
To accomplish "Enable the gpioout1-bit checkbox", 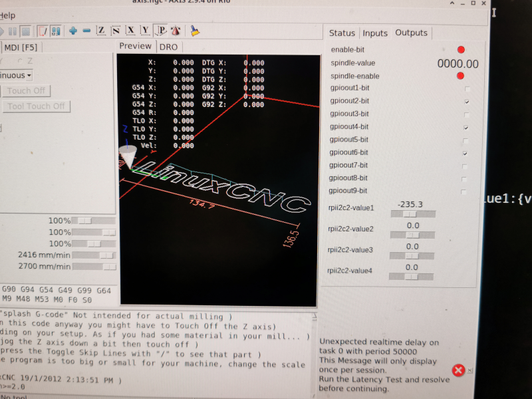I will (x=467, y=88).
